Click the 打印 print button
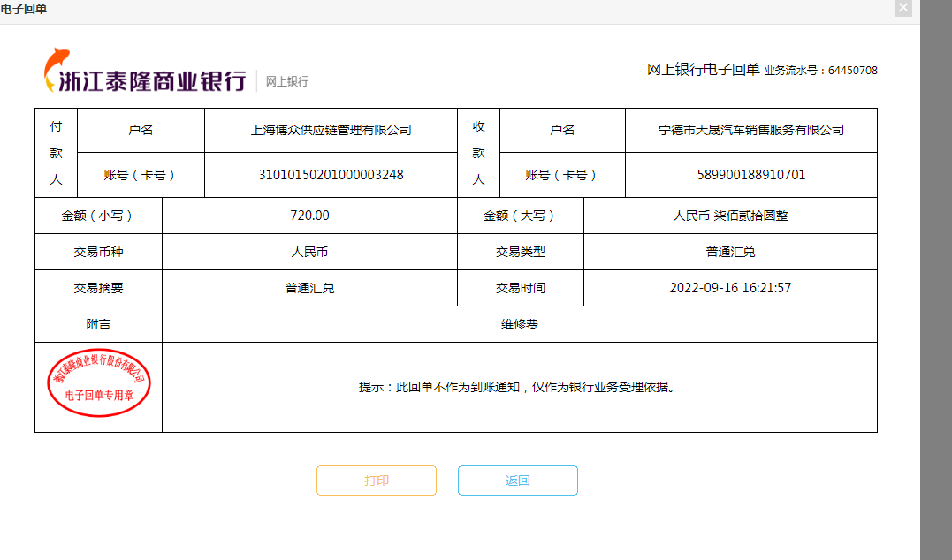The height and width of the screenshot is (560, 952). [x=377, y=481]
